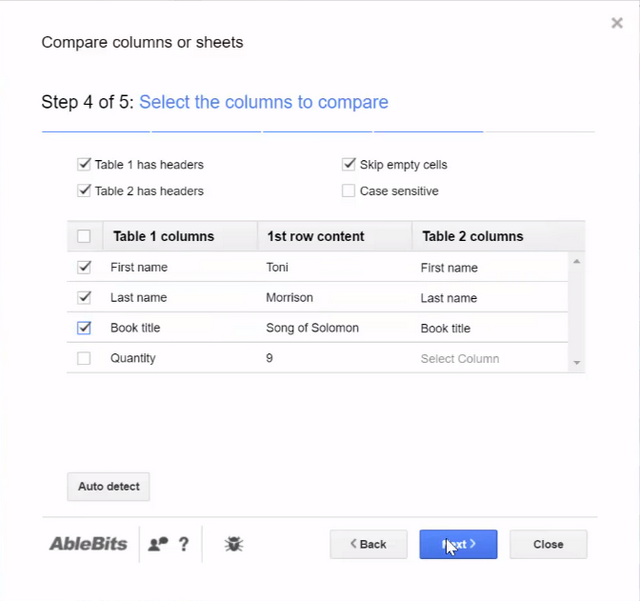Viewport: 640px width, 601px height.
Task: Open help question mark icon
Action: click(x=184, y=544)
